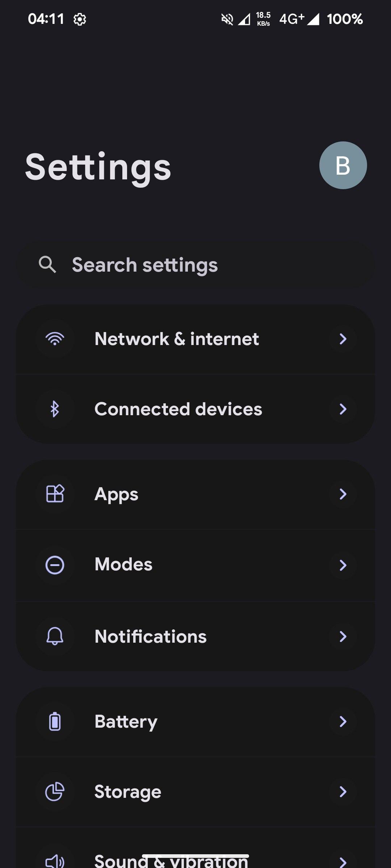Tap the Battery icon in the list

click(55, 722)
